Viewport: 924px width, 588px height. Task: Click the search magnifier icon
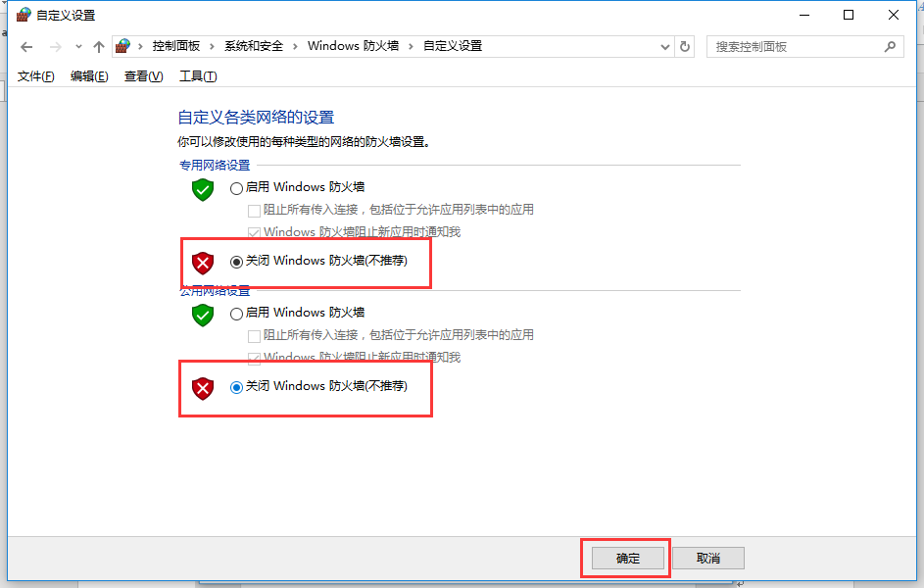[x=890, y=46]
